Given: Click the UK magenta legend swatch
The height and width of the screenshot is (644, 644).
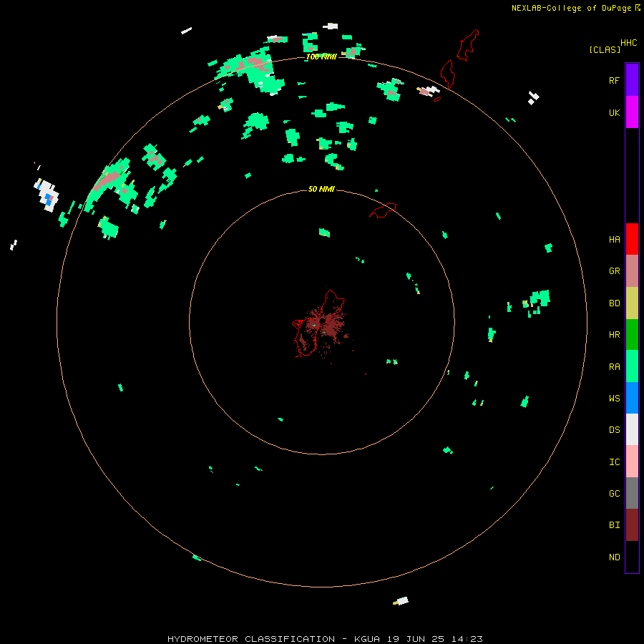Looking at the screenshot, I should coord(632,112).
